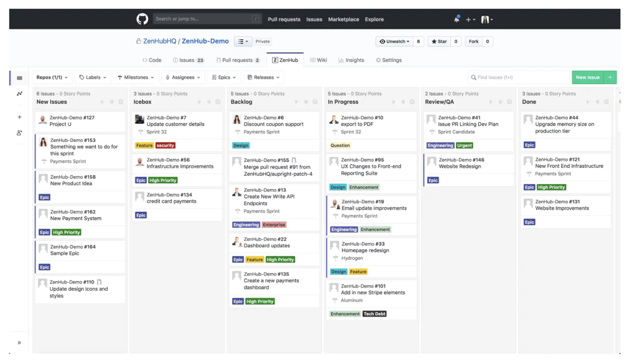The height and width of the screenshot is (364, 628).
Task: Open the notifications bell
Action: click(456, 19)
